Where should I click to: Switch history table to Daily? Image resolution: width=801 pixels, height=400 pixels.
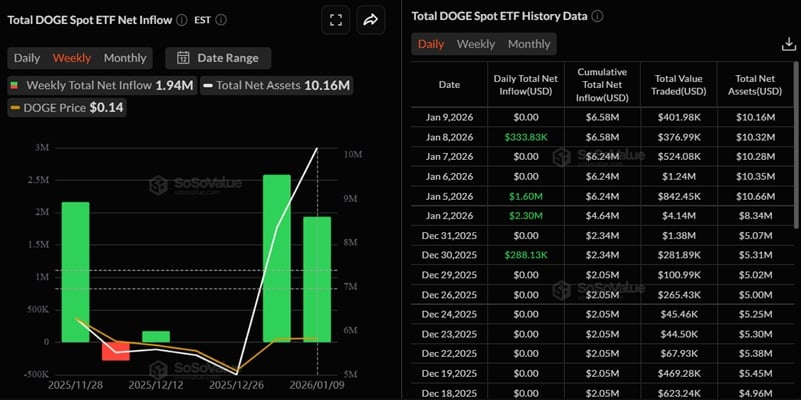point(431,44)
